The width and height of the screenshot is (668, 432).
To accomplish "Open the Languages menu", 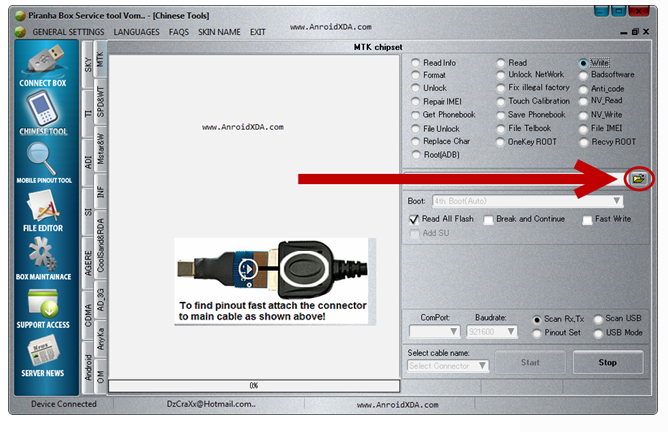I will point(136,32).
